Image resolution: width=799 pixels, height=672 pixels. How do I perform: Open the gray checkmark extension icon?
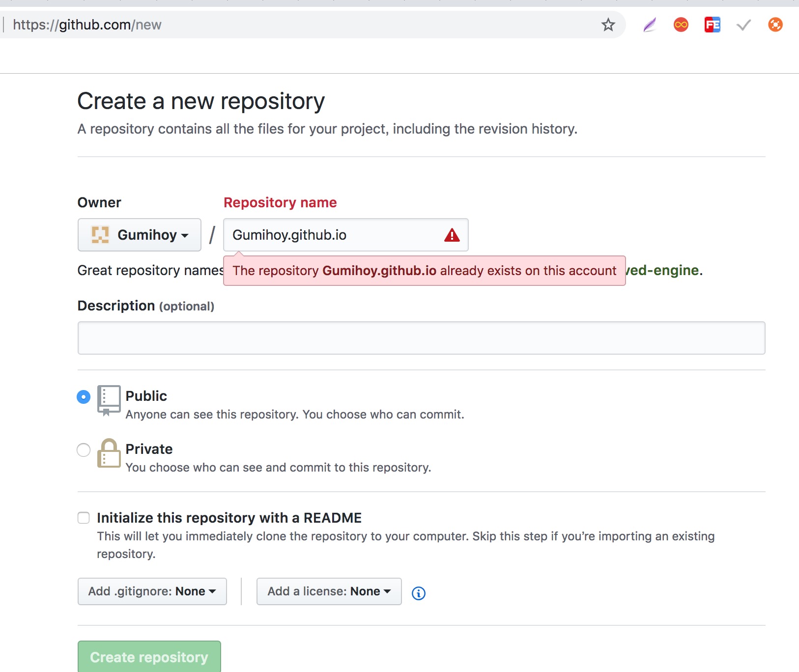click(x=744, y=25)
